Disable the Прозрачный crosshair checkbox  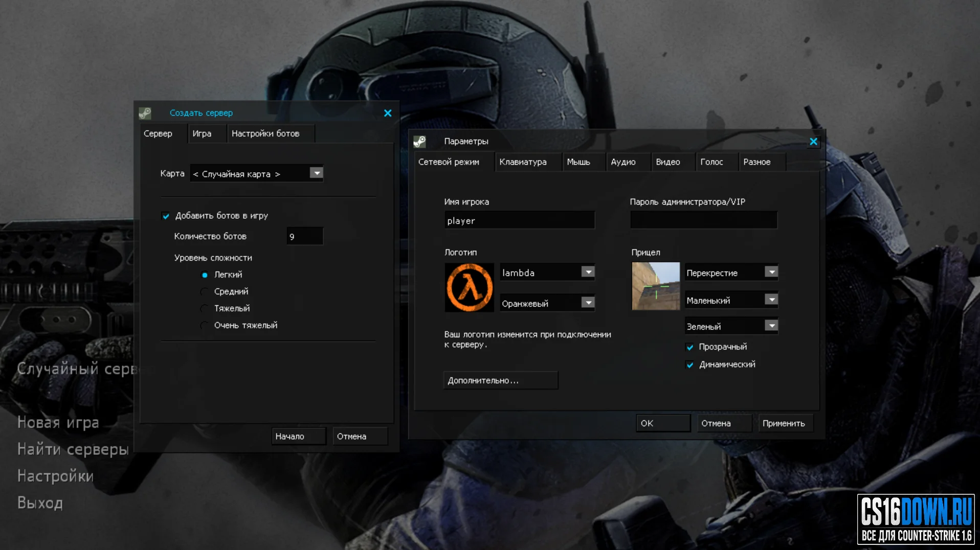point(690,347)
